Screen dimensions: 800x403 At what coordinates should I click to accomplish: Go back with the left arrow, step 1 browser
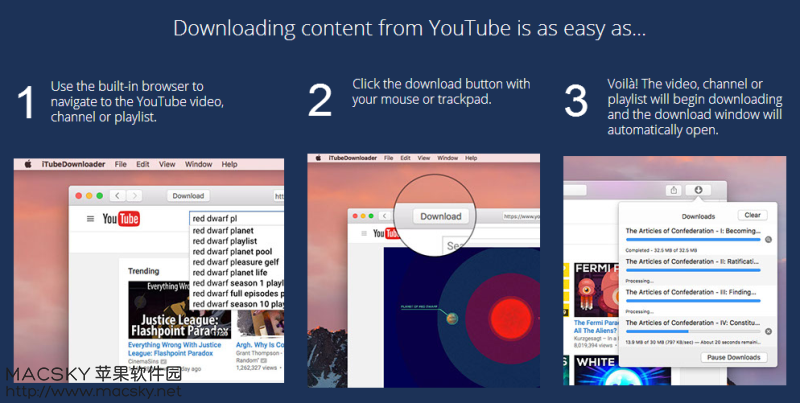point(118,196)
